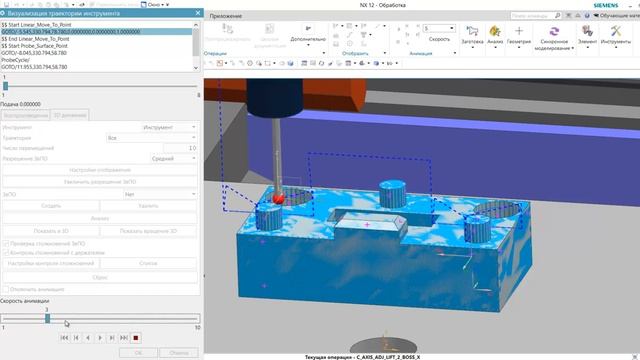Open Синхронное моделирование
The height and width of the screenshot is (360, 640).
[x=554, y=38]
